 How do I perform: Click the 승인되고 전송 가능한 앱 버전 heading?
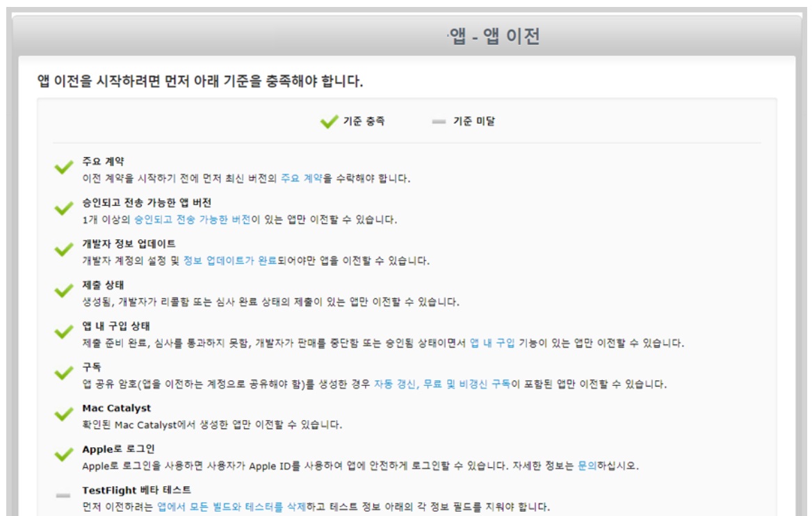click(x=147, y=202)
